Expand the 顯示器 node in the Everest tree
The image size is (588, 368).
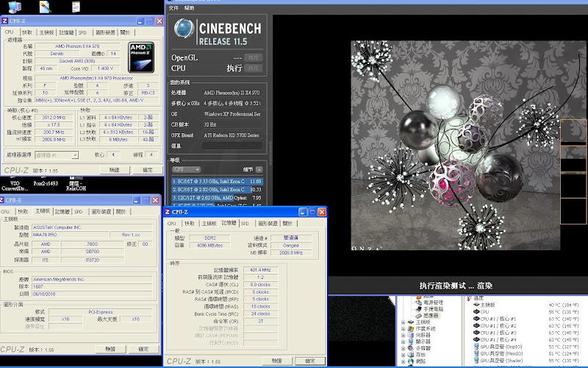tap(403, 342)
